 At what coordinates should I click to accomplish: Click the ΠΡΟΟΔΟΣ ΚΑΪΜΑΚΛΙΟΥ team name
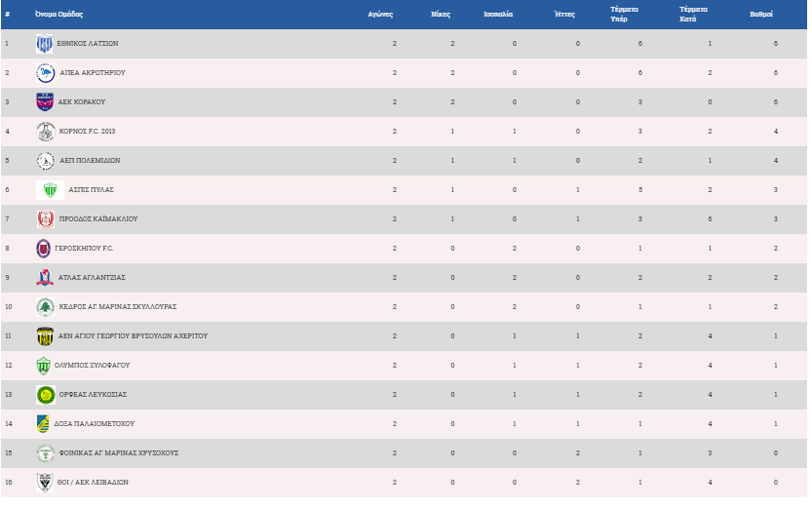tap(98, 219)
